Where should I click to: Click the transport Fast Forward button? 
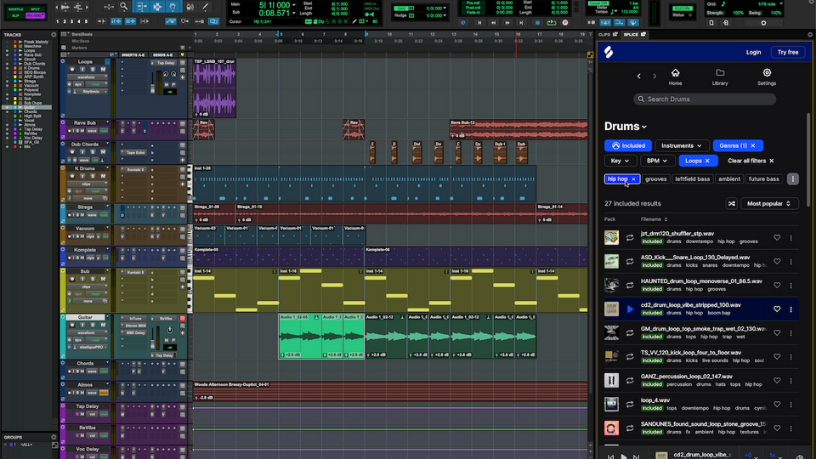pyautogui.click(x=507, y=23)
